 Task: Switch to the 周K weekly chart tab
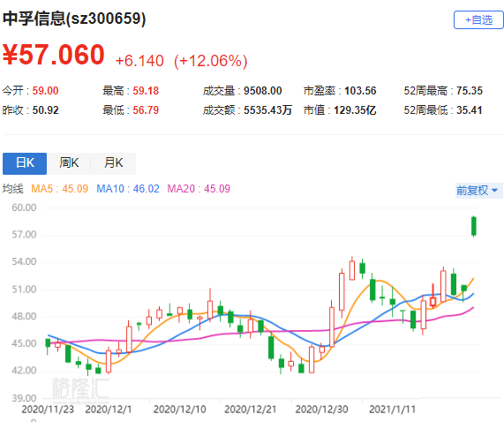(x=69, y=163)
